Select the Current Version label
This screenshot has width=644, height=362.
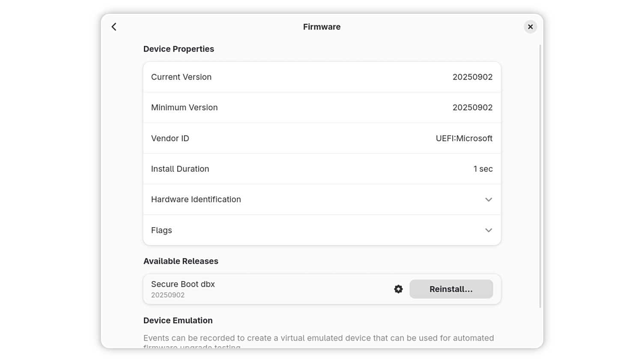181,77
